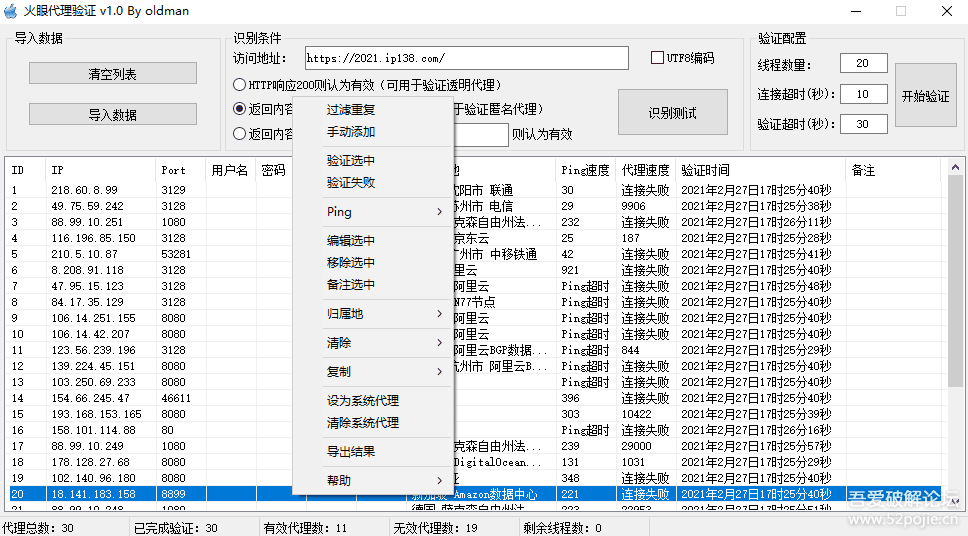The image size is (968, 536).
Task: Select 设为系统代理 menu entry
Action: 362,401
